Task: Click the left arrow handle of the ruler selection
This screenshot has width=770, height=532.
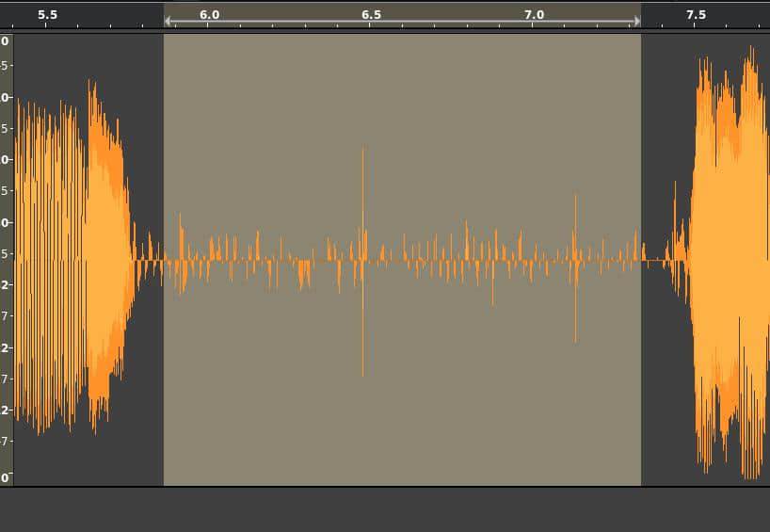Action: [168, 21]
